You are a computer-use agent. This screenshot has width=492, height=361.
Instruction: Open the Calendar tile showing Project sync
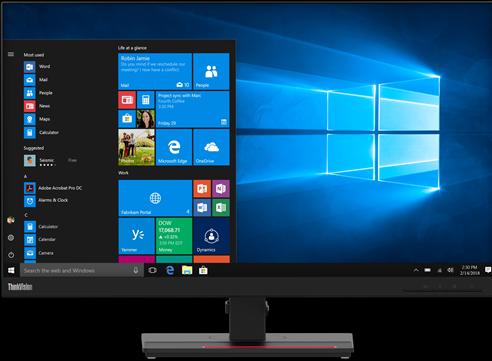[193, 109]
